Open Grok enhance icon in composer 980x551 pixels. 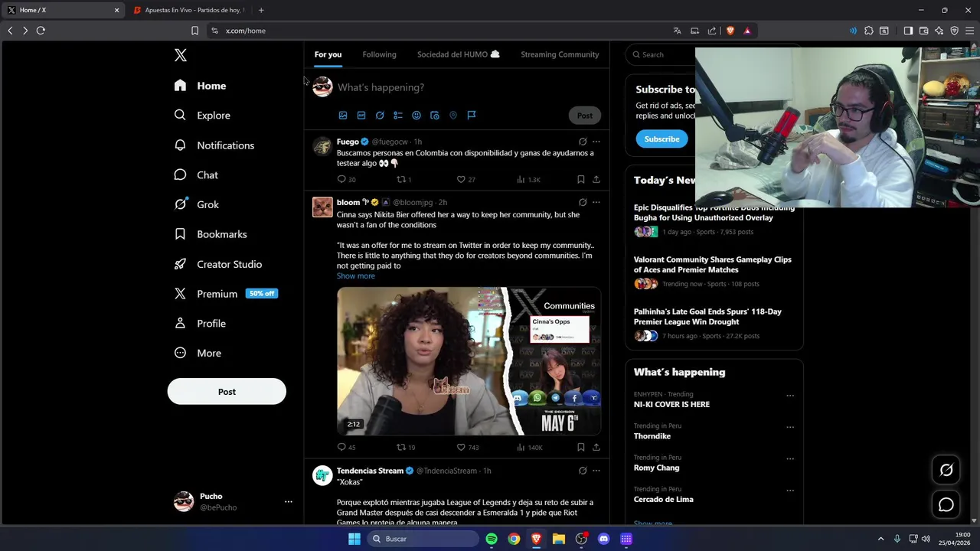pyautogui.click(x=380, y=115)
